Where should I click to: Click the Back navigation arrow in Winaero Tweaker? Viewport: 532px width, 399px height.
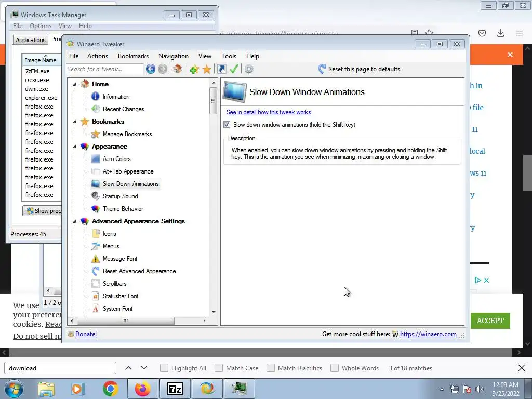(x=151, y=69)
